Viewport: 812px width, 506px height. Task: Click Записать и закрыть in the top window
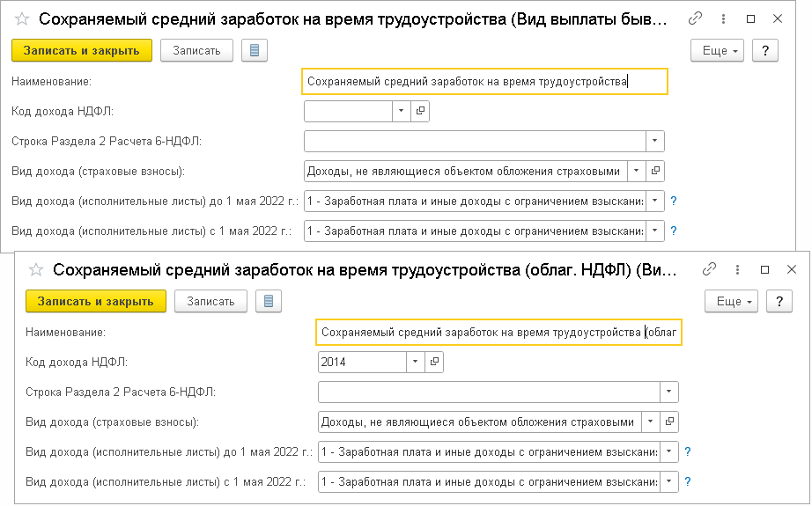pyautogui.click(x=82, y=50)
